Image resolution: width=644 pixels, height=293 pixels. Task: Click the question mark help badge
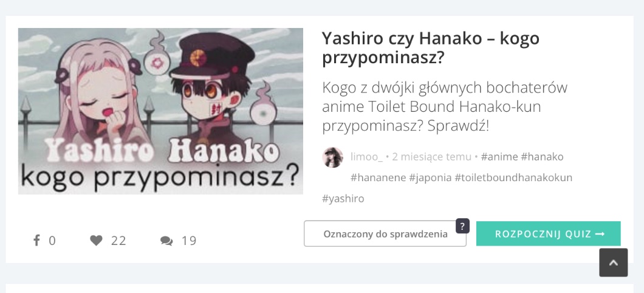click(x=462, y=226)
